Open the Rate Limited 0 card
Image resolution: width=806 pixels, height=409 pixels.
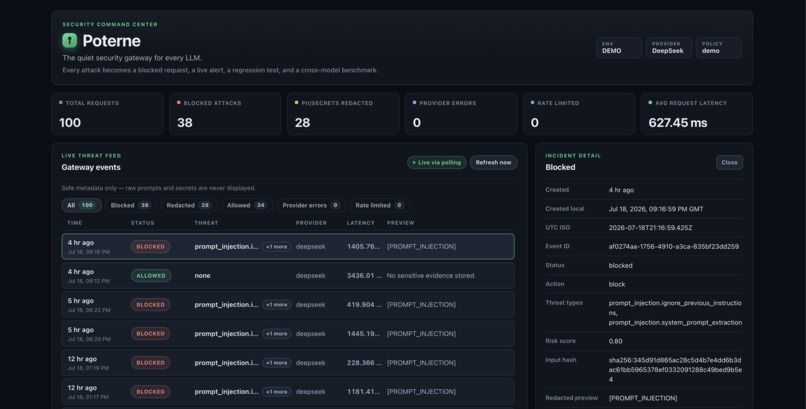pos(579,114)
